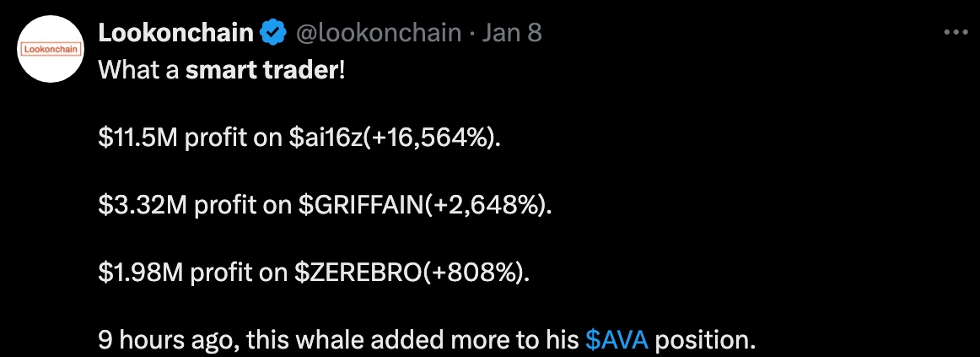Screen dimensions: 980x357
Task: Click the $11.5M profit amount
Action: point(138,138)
